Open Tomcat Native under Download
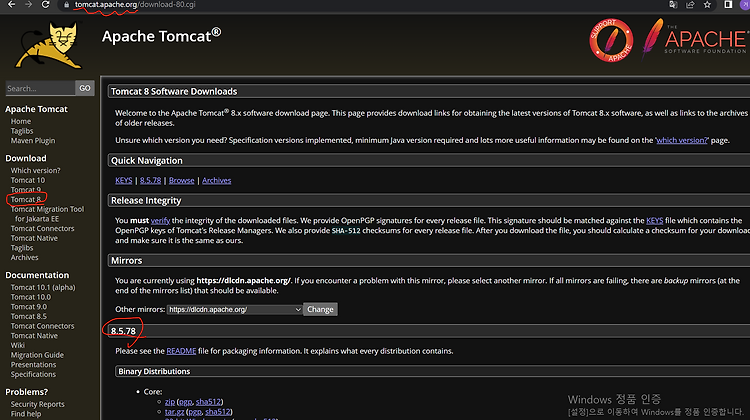This screenshot has width=750, height=420. tap(34, 238)
